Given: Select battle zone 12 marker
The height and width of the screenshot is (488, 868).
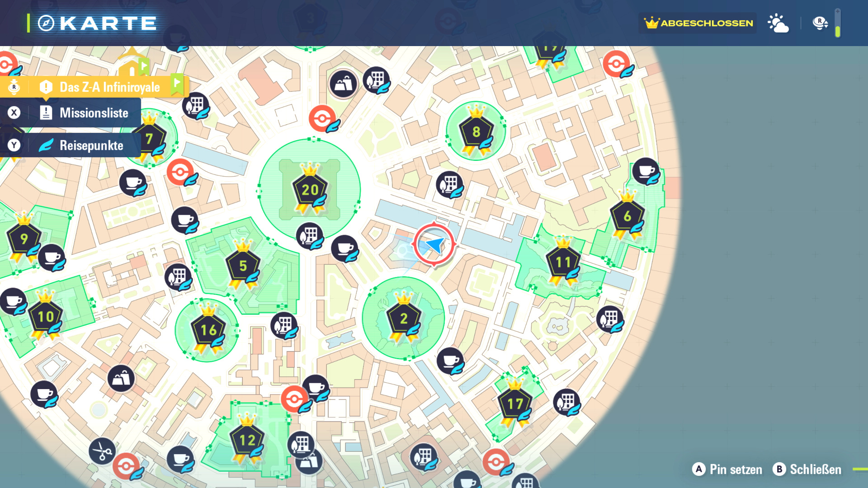Looking at the screenshot, I should (x=247, y=440).
